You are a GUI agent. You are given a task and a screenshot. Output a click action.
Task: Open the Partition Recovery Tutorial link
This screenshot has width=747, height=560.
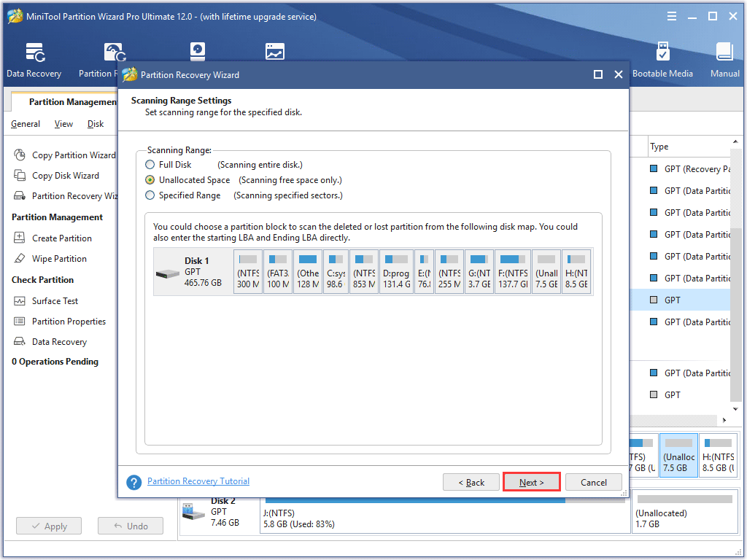(198, 481)
